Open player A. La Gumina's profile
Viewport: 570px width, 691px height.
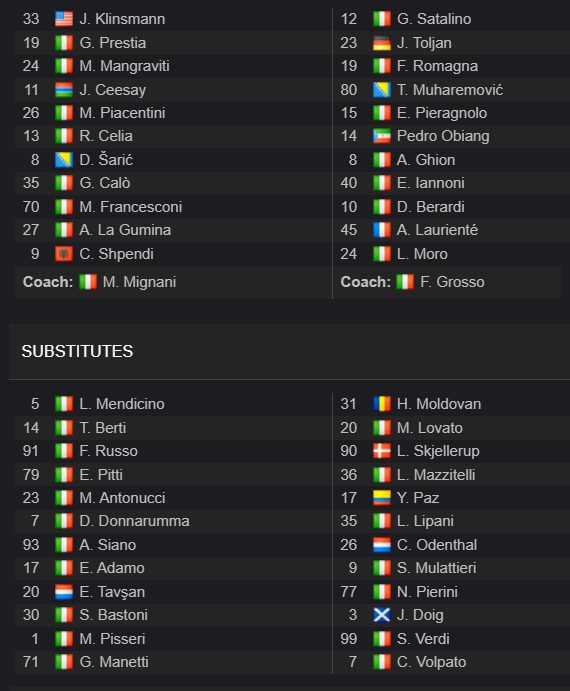click(125, 230)
